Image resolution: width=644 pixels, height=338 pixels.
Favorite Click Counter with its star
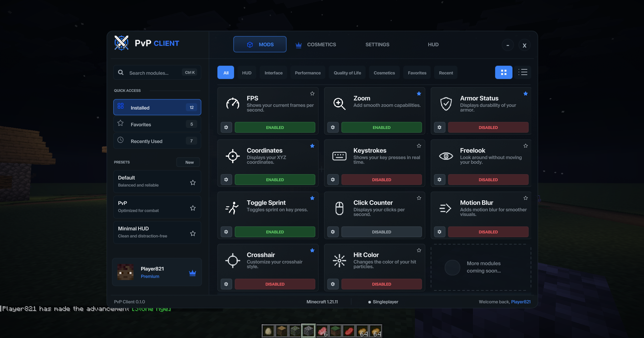point(419,198)
